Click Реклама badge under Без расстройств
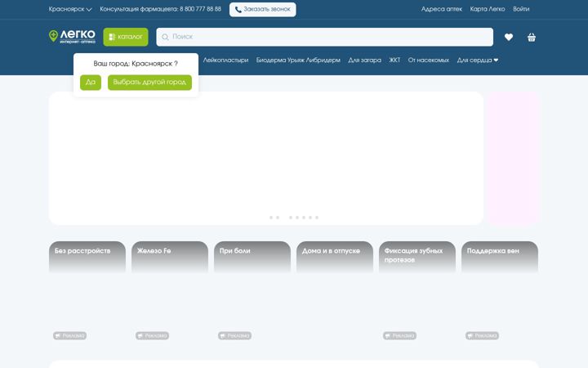This screenshot has height=368, width=588. pos(69,335)
